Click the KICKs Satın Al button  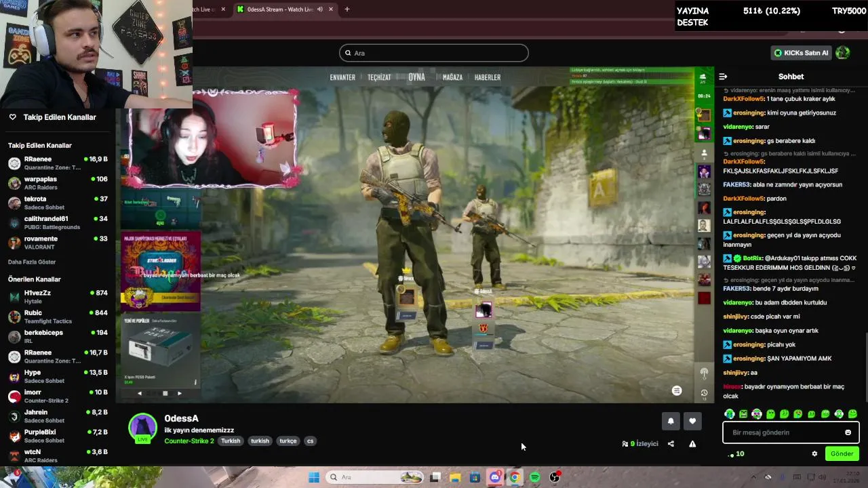[802, 53]
